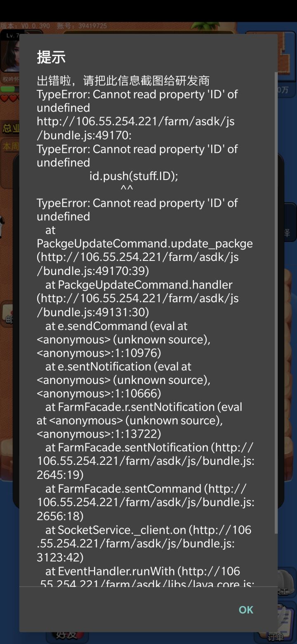The image size is (297, 644).
Task: Tap the Lv. 7 level badge
Action: tap(12, 36)
